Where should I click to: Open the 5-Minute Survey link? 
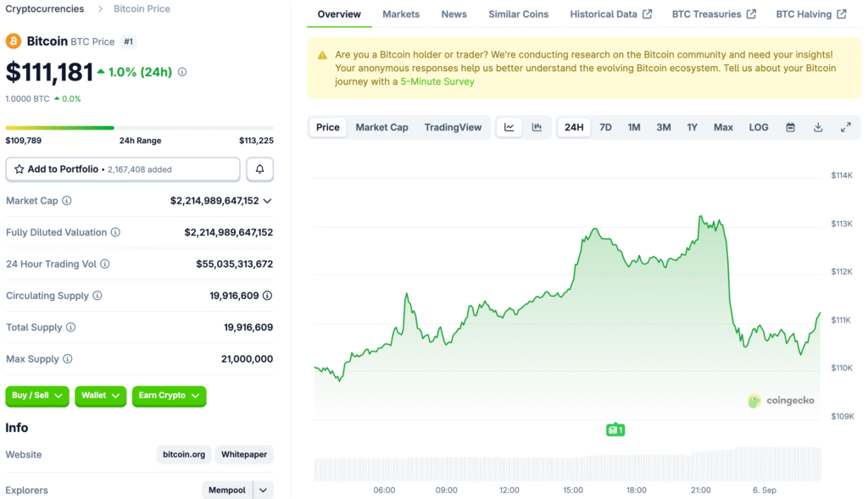coord(437,81)
